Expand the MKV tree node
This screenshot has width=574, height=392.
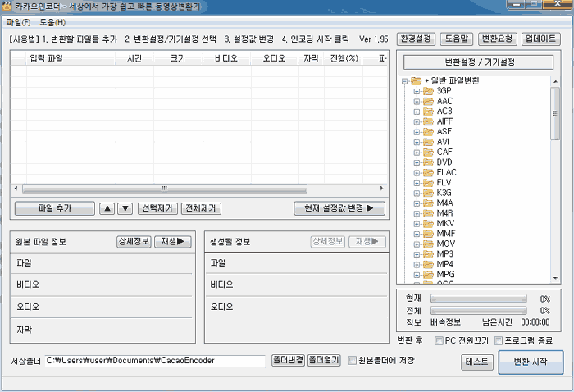click(x=417, y=224)
